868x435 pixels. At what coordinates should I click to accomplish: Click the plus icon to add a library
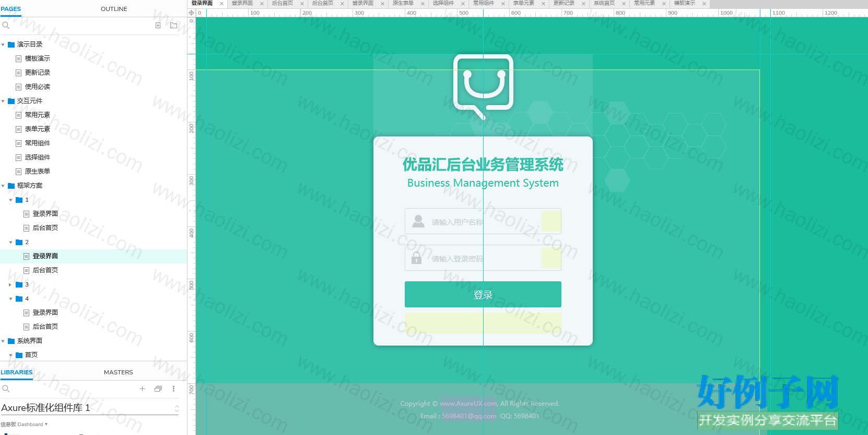click(x=142, y=388)
